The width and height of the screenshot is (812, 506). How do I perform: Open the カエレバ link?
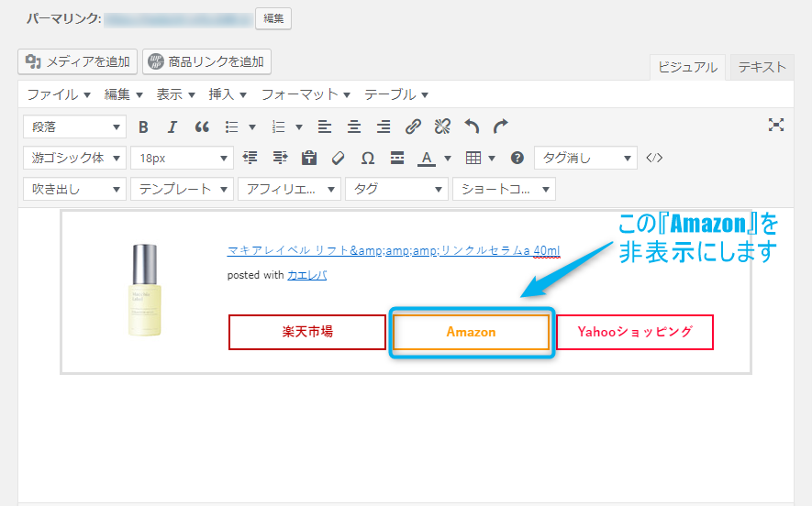pos(307,275)
